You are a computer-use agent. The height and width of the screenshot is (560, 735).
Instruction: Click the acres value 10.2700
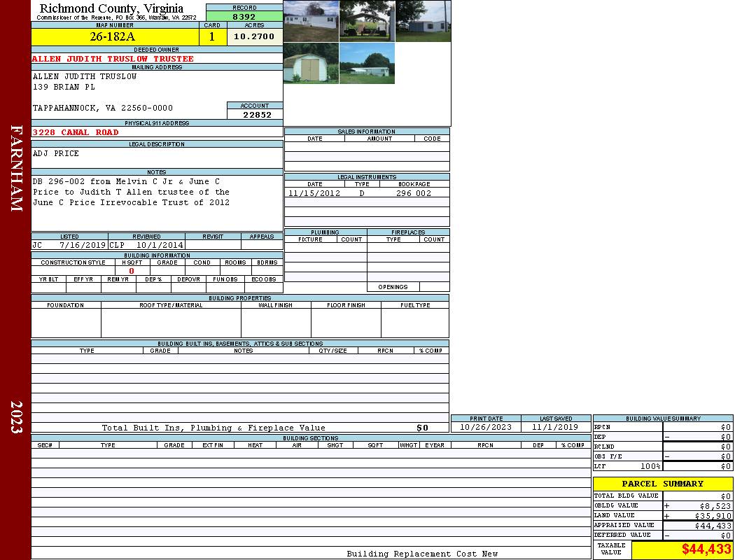click(254, 36)
